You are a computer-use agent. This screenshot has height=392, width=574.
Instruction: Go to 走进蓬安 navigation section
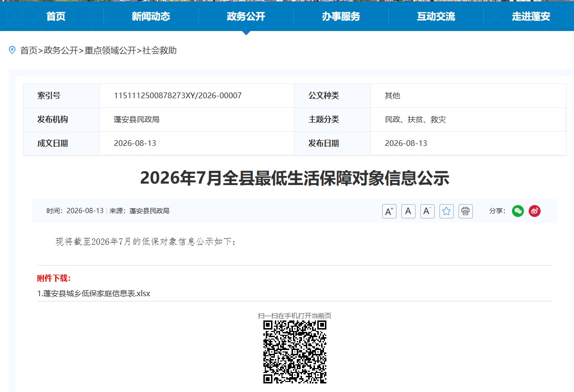click(531, 17)
